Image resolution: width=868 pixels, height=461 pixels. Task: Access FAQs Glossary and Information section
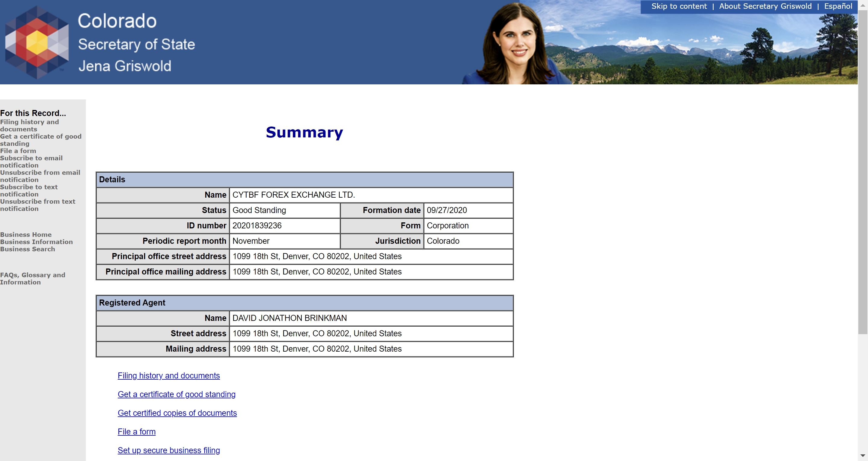pyautogui.click(x=33, y=278)
